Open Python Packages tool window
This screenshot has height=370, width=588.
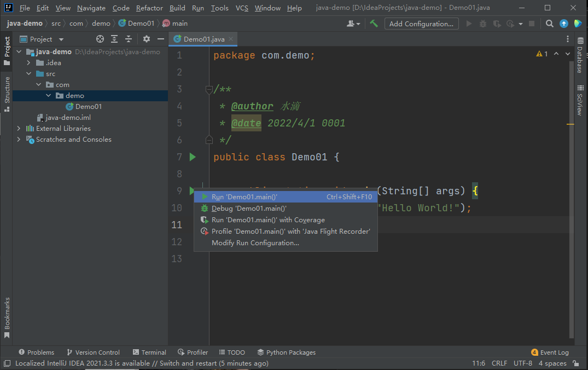pos(287,352)
